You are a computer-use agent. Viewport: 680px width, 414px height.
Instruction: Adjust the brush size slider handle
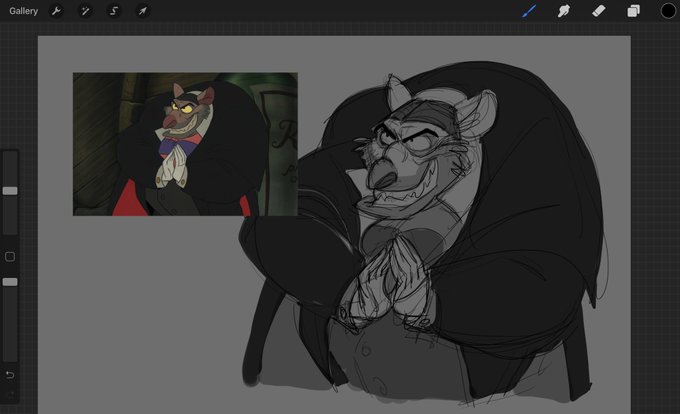10,191
